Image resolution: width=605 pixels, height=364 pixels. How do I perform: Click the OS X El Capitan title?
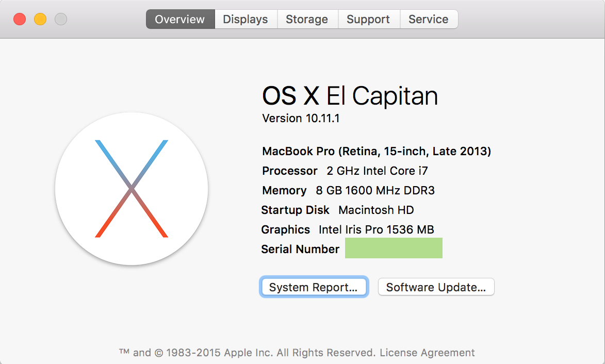[350, 96]
